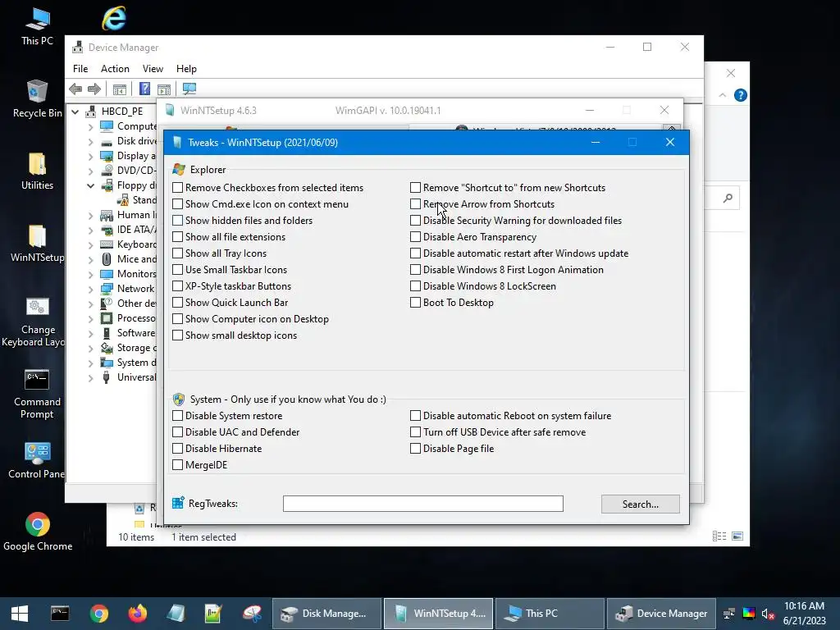Click the action pane toolbar icon in Device Manager
Image resolution: width=840 pixels, height=630 pixels.
[x=164, y=89]
